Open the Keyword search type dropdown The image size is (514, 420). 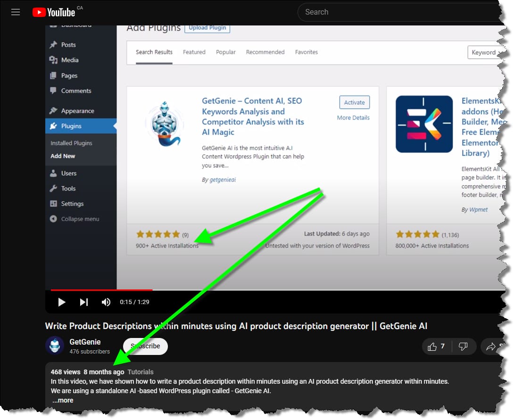pos(485,52)
